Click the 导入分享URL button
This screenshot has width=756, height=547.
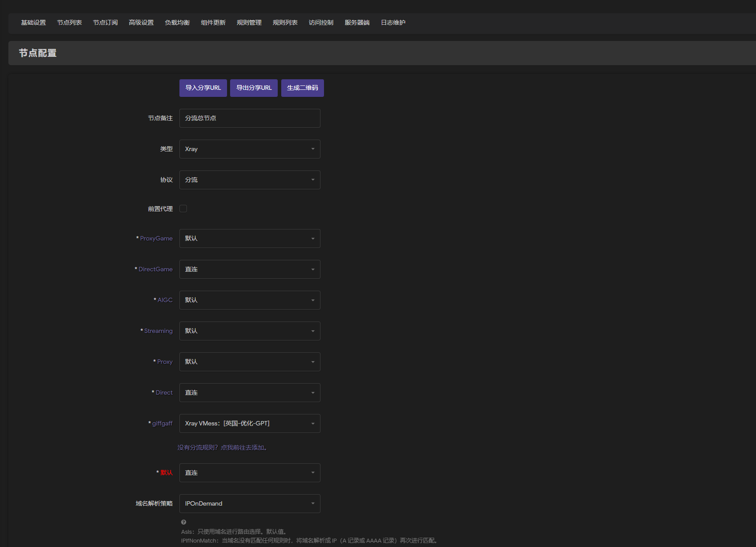pyautogui.click(x=203, y=88)
